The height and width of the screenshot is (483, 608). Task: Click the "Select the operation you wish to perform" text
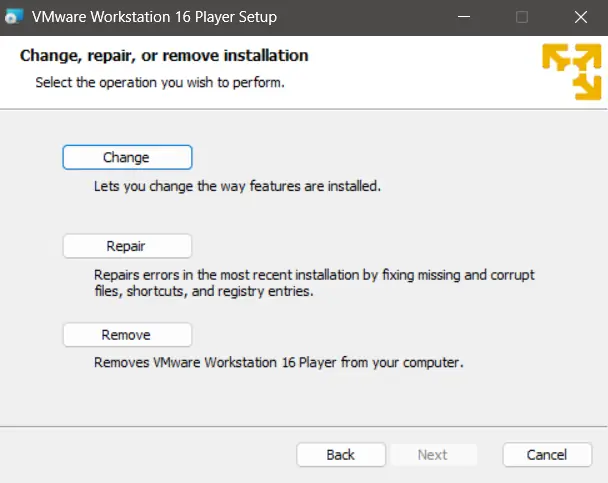pos(160,83)
